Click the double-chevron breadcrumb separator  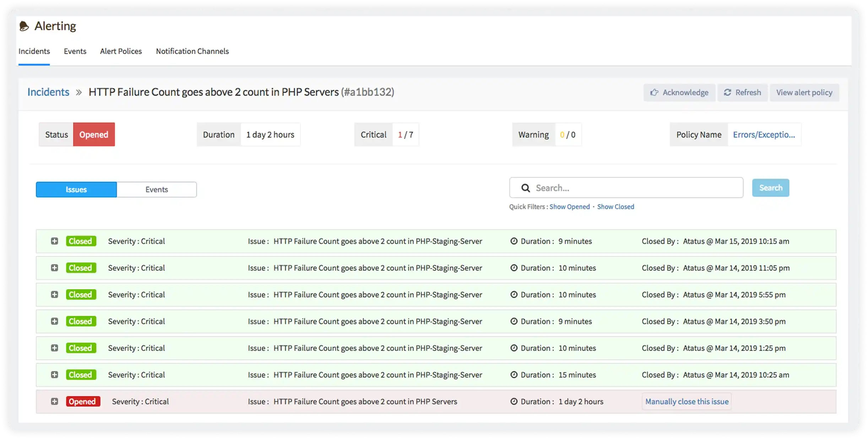[x=79, y=92]
